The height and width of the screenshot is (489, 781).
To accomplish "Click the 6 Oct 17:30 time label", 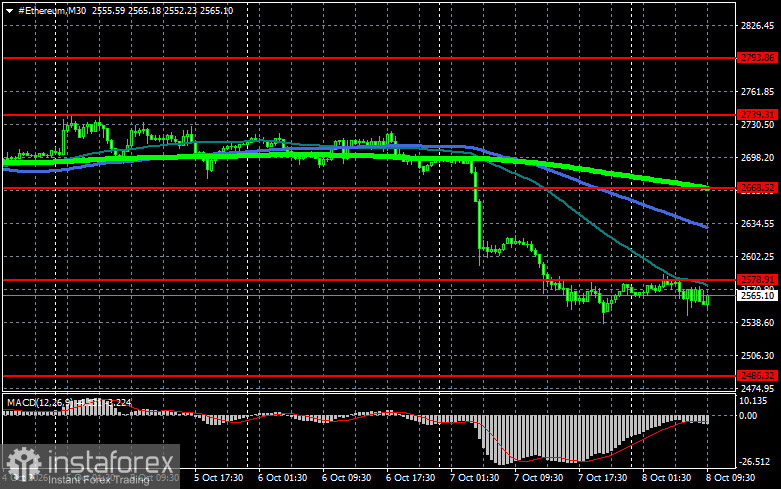I will 410,478.
